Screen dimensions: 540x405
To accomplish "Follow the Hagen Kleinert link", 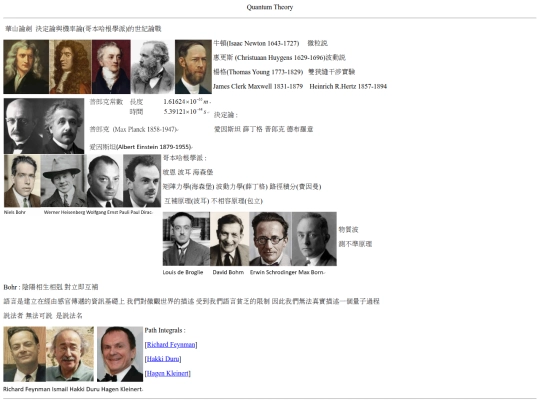I will coord(167,373).
